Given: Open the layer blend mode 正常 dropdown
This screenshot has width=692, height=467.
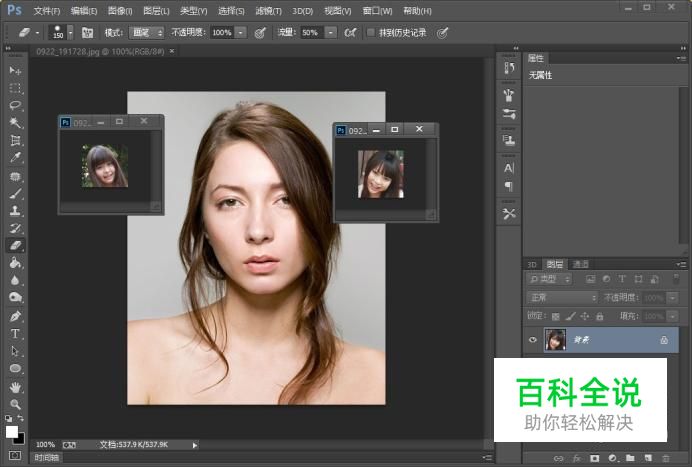Looking at the screenshot, I should pyautogui.click(x=562, y=297).
